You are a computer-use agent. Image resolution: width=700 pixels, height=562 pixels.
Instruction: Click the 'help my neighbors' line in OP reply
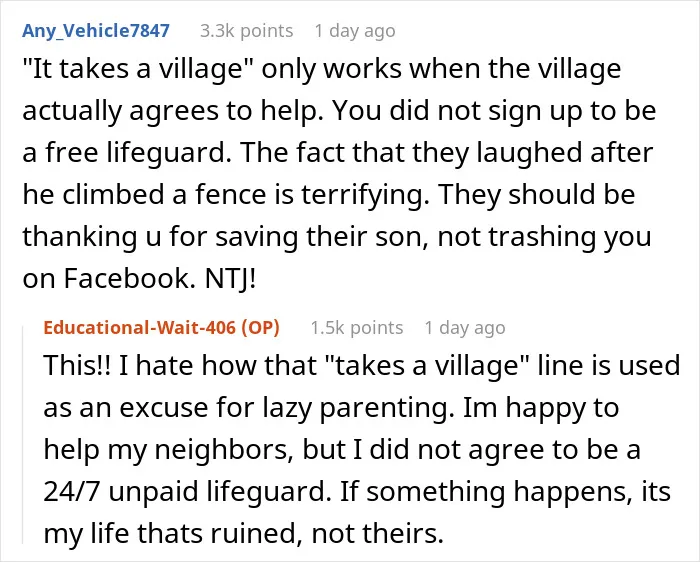coord(342,450)
